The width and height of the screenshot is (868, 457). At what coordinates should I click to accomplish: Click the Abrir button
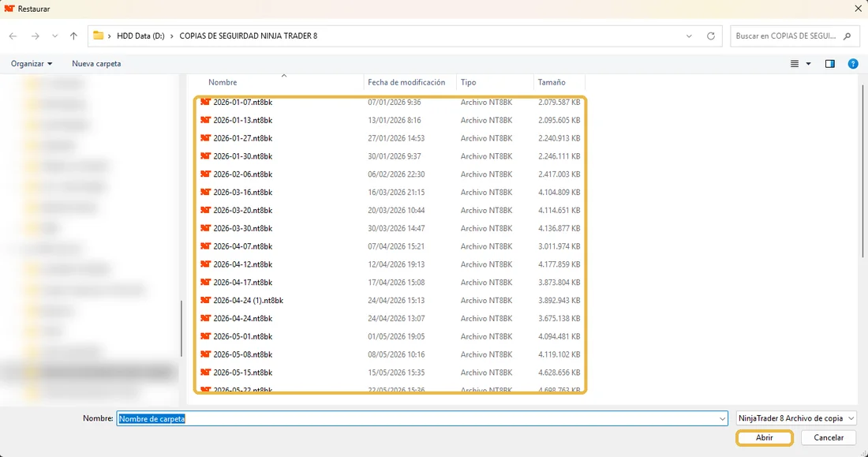(x=765, y=437)
